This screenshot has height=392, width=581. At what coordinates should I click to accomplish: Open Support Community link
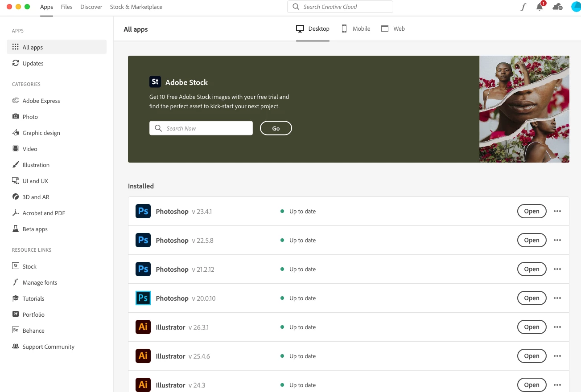(57, 347)
